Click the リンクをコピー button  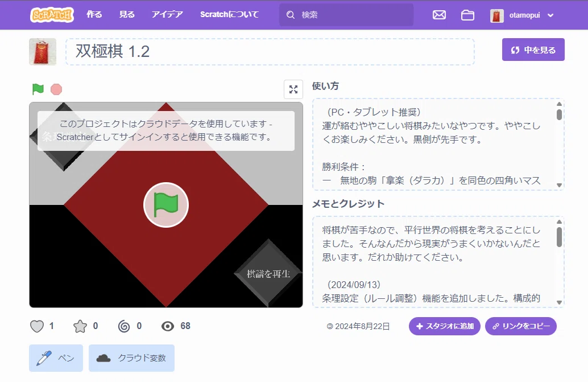tap(521, 326)
